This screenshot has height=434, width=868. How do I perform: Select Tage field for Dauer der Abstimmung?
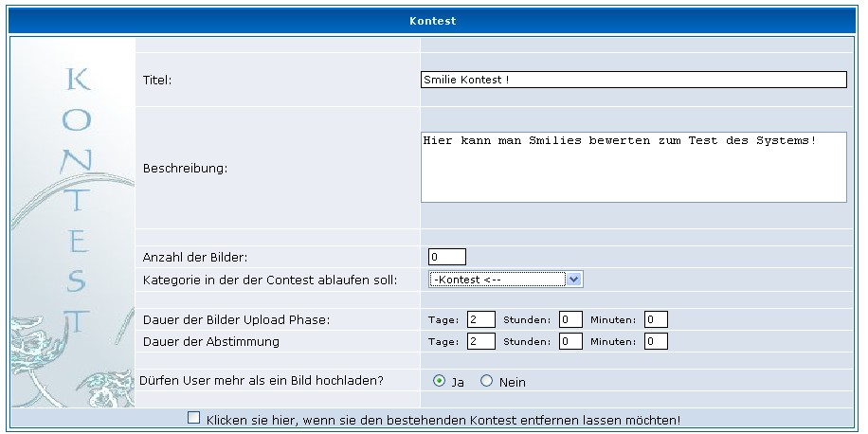[x=480, y=341]
